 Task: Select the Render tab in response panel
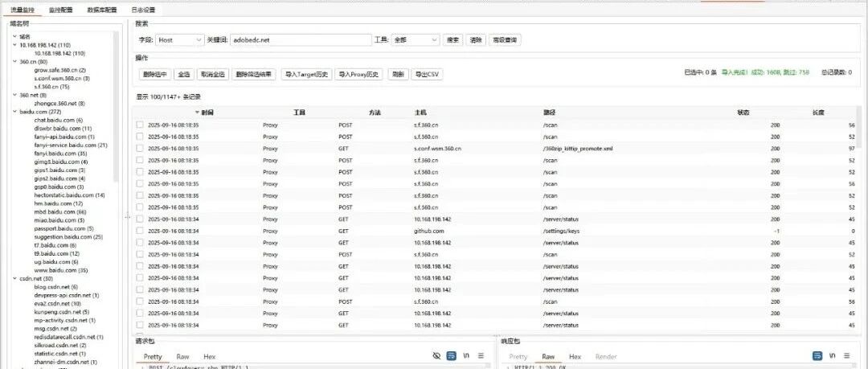coord(606,357)
